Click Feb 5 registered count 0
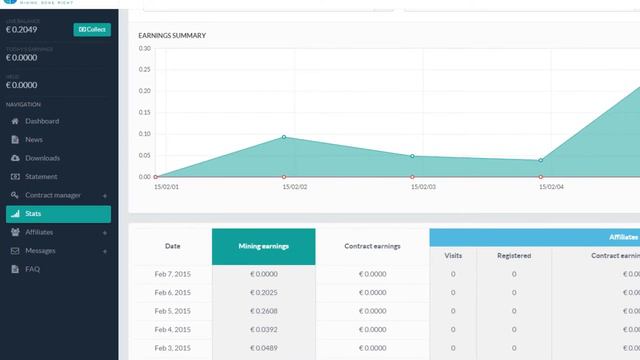The height and width of the screenshot is (360, 640). pos(514,311)
